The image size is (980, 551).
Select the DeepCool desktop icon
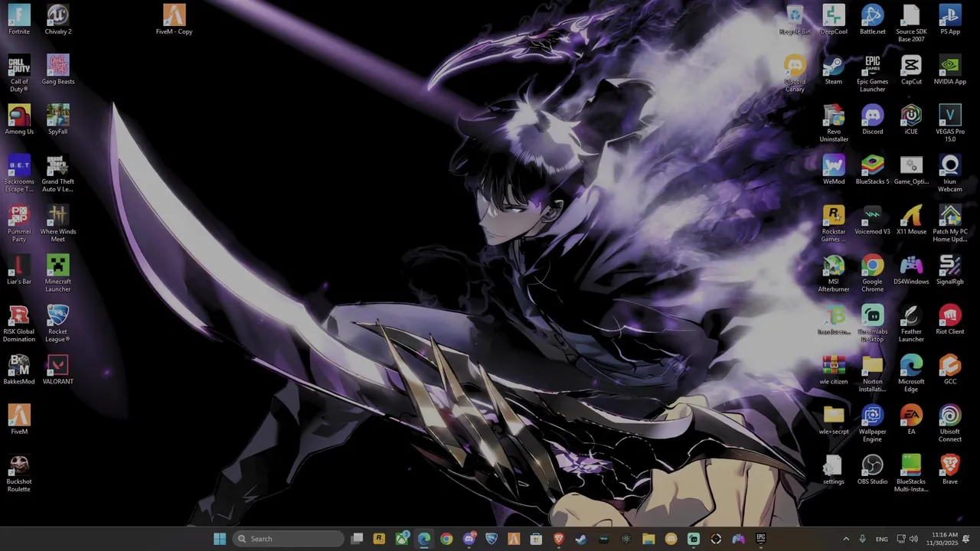tap(834, 20)
